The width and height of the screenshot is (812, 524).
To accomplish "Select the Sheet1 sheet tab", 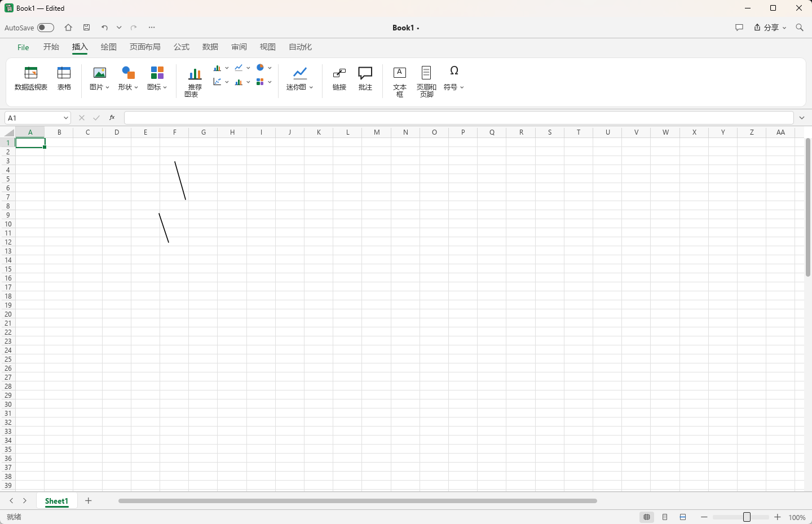I will point(56,501).
